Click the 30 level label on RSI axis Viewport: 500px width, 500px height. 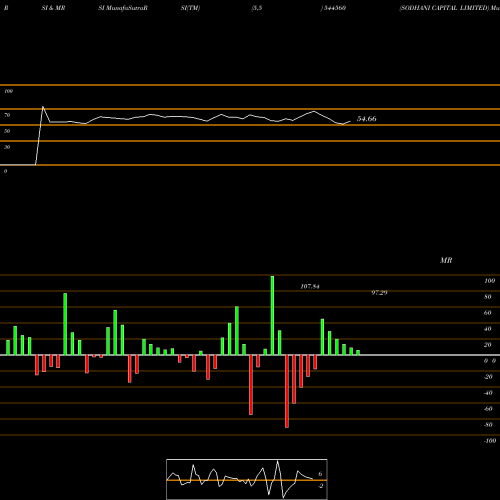(x=7, y=147)
